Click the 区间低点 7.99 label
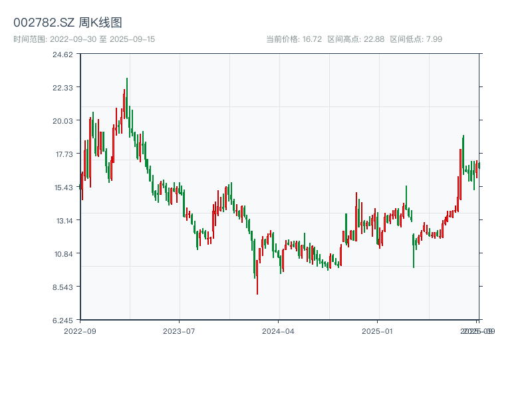532x399 pixels. 416,39
